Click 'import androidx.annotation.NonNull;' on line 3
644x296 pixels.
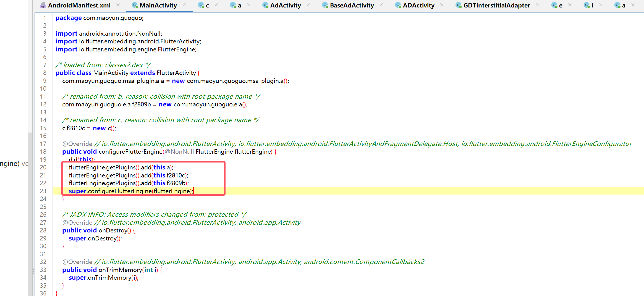pyautogui.click(x=109, y=34)
